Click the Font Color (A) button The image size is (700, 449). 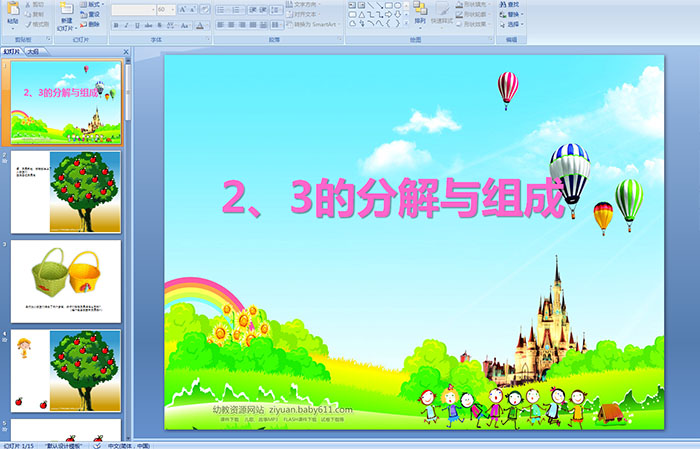tap(200, 25)
